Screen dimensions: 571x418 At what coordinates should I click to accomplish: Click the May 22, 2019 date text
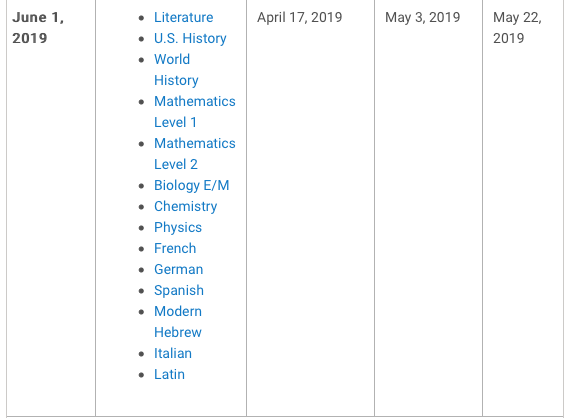[517, 28]
